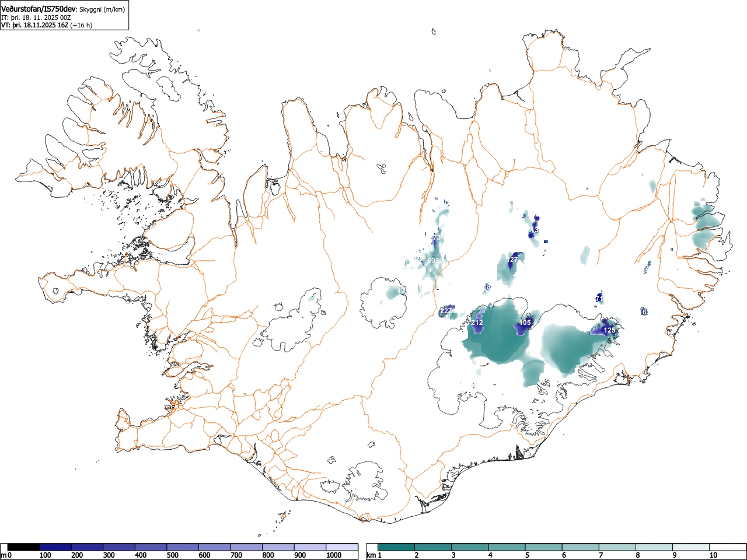
Task: Select the '18' visibility value on the map
Action: pos(487,287)
